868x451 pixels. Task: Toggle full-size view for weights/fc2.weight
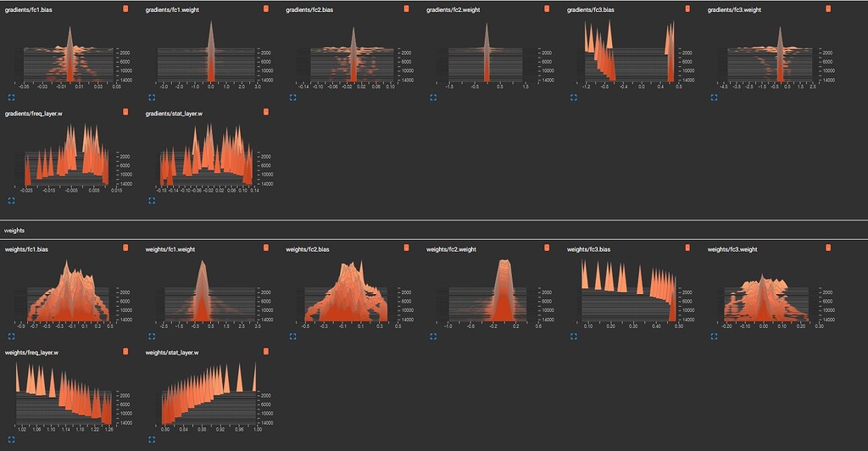[x=433, y=337]
